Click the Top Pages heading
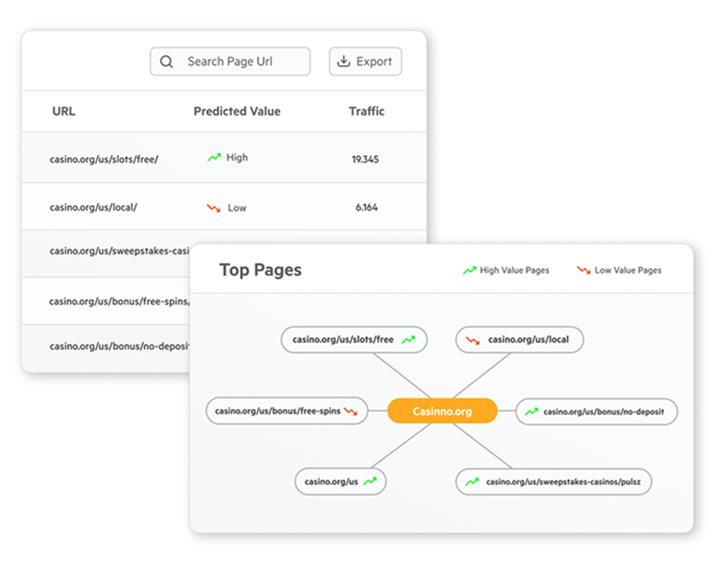 [260, 270]
